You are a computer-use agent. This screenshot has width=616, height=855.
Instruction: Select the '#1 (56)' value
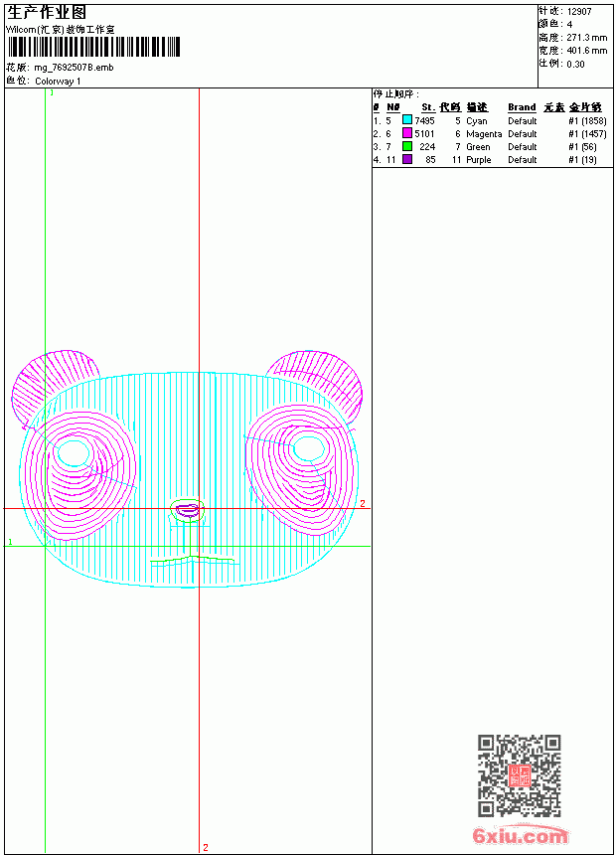(582, 147)
